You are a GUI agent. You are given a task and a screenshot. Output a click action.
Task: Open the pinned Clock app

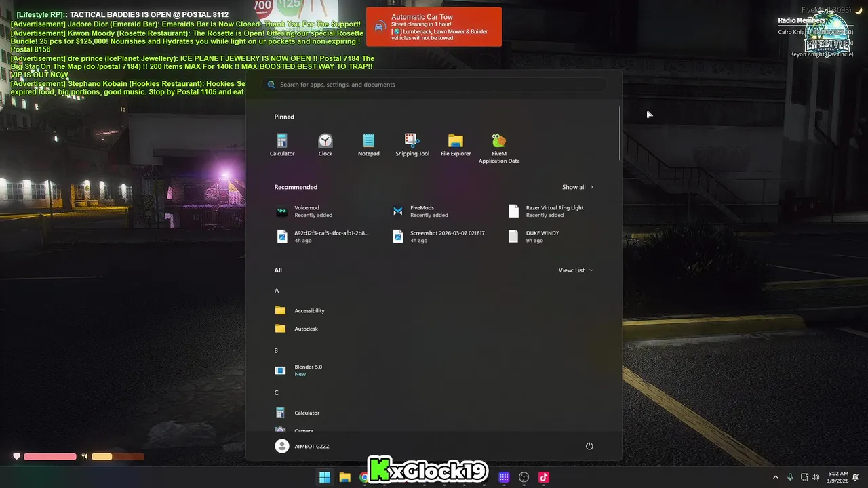(x=325, y=145)
